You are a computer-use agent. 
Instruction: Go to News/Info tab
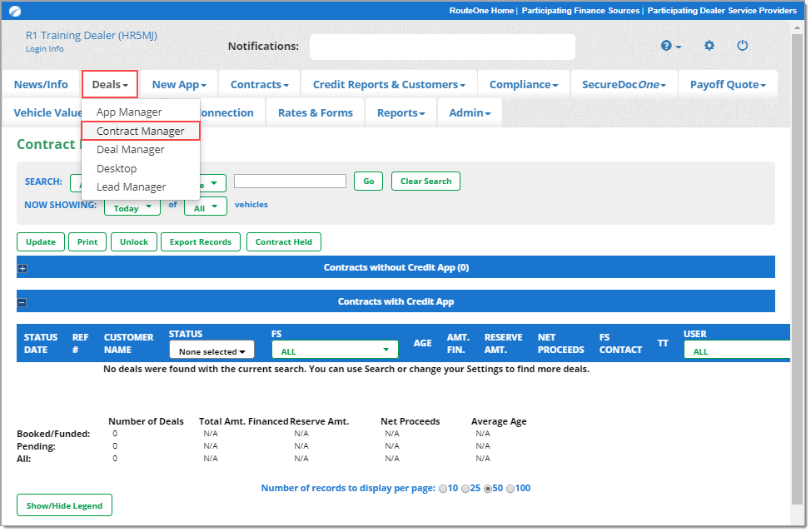41,85
